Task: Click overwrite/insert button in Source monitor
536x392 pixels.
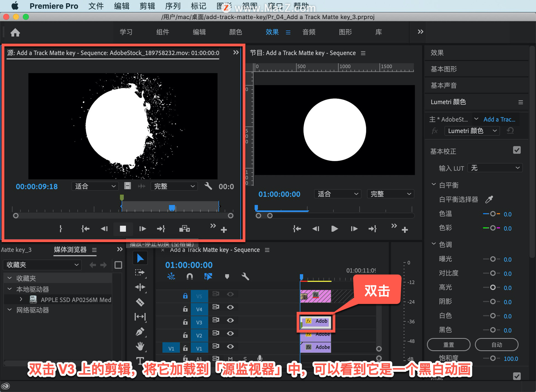Action: pos(185,229)
